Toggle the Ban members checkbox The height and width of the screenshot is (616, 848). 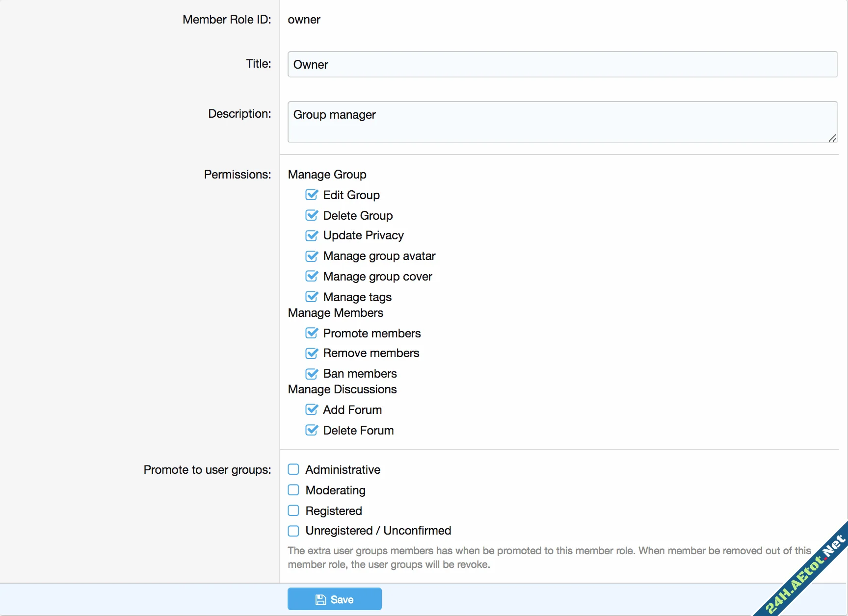click(312, 374)
